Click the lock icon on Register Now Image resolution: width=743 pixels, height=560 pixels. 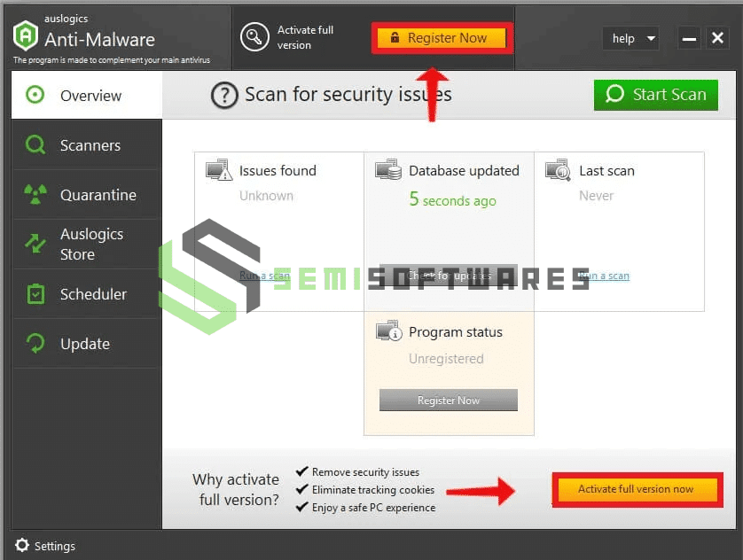pyautogui.click(x=395, y=37)
